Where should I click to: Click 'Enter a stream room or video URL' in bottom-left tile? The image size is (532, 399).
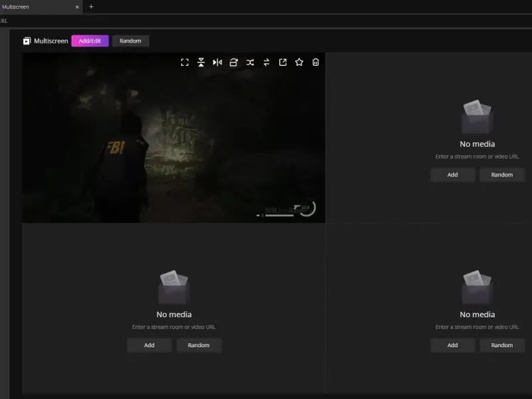click(174, 327)
